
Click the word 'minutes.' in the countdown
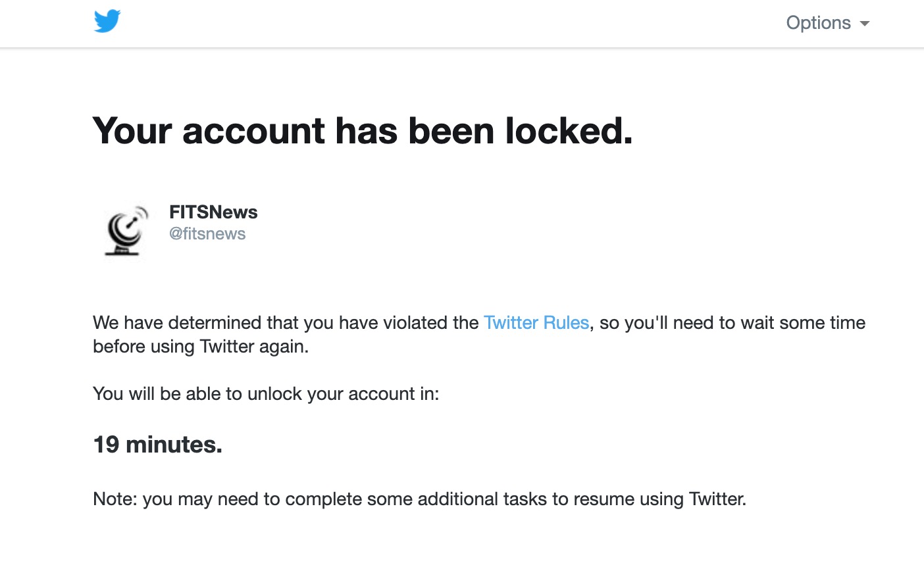pyautogui.click(x=174, y=445)
